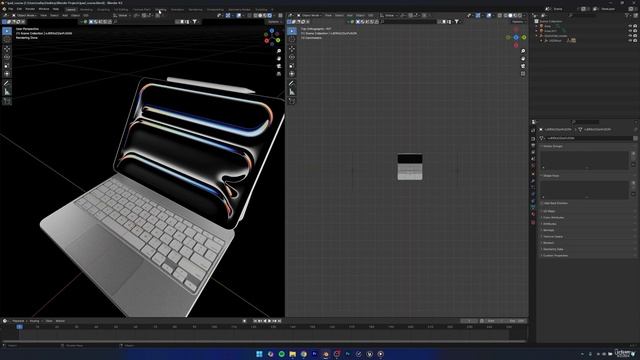Click the zoom magnifier in left viewport
Image resolution: width=640 pixels, height=360 pixels.
click(279, 51)
